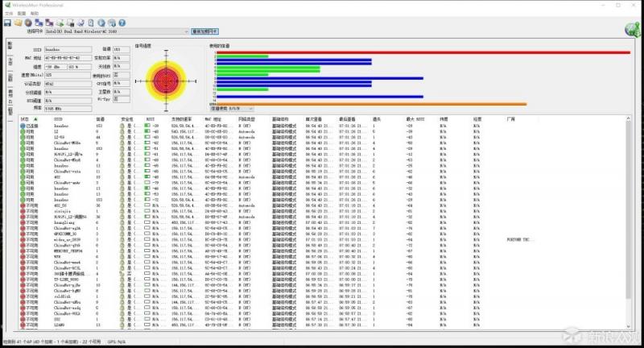Open the network adapter selection dropdown
This screenshot has width=644, height=348.
point(117,31)
